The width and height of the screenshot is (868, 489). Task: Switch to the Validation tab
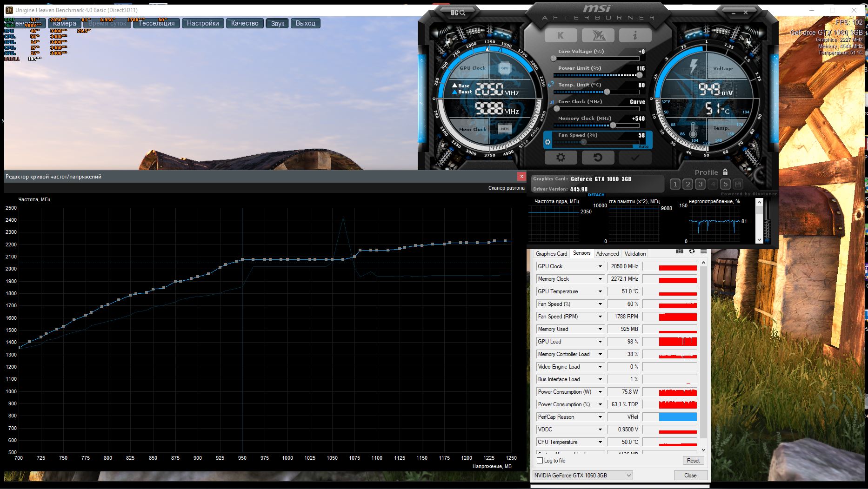[635, 254]
